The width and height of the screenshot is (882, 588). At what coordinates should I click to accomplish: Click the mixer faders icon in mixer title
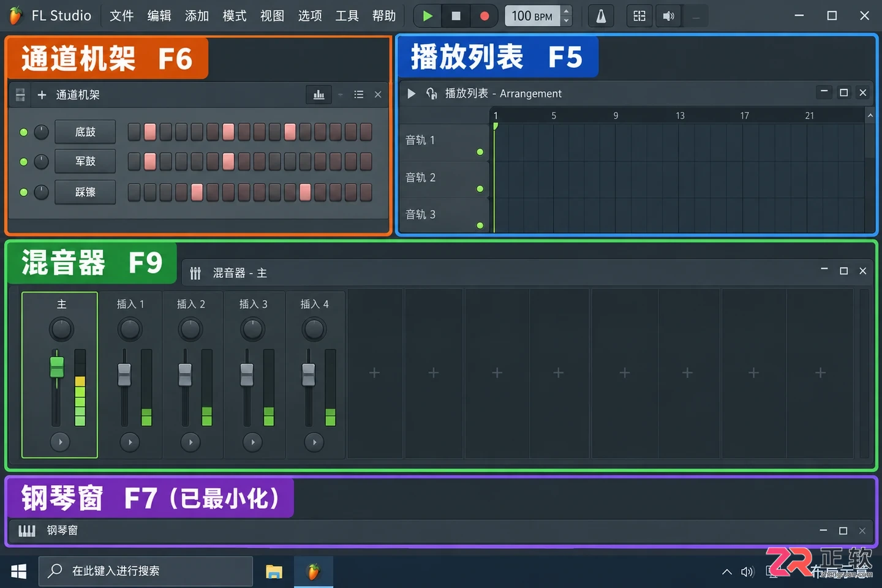pyautogui.click(x=195, y=273)
